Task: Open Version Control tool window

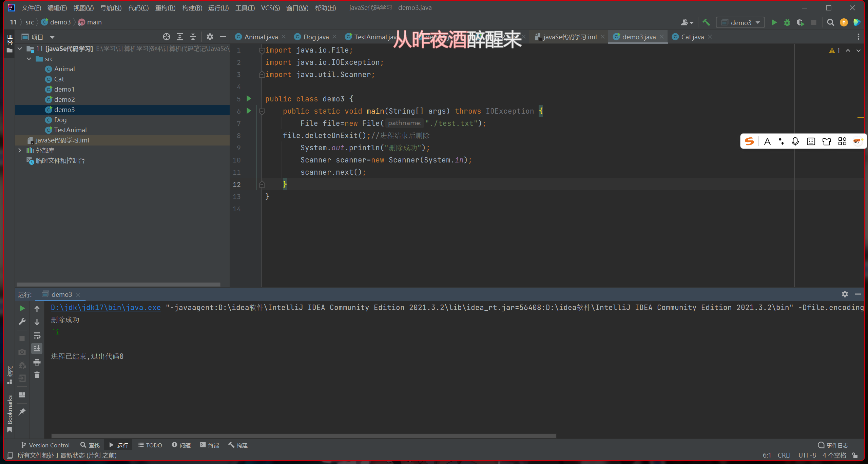Action: pos(45,445)
